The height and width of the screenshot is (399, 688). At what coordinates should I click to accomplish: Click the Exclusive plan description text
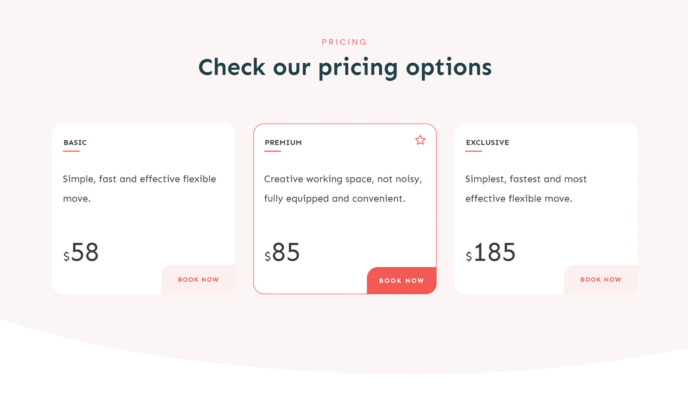(526, 189)
